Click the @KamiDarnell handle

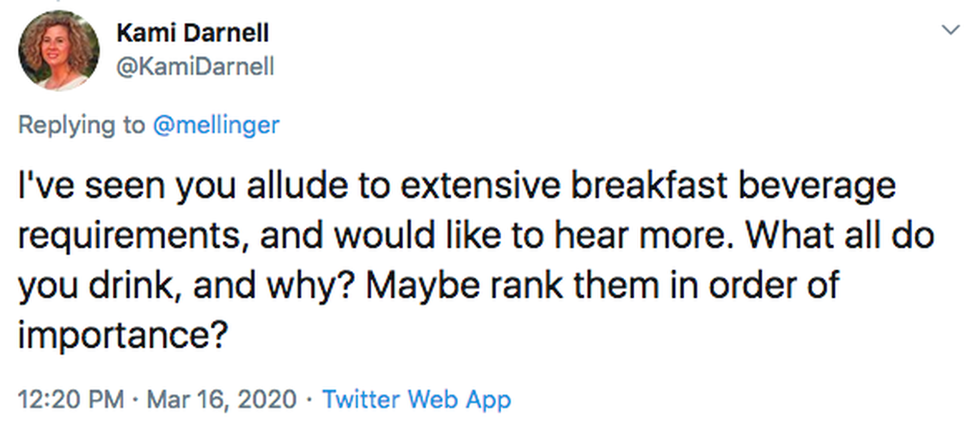(194, 66)
